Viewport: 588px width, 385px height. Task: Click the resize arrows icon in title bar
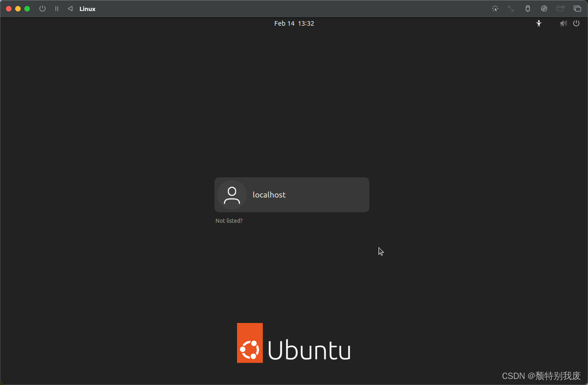point(511,9)
